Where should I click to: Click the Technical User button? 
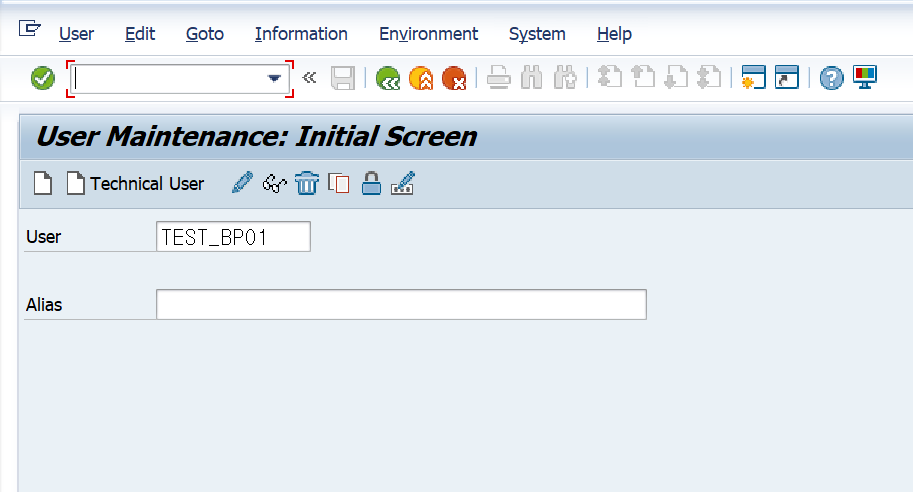[x=135, y=183]
